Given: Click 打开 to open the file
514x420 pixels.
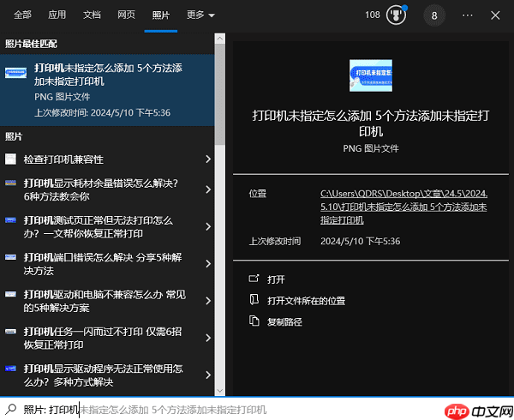Looking at the screenshot, I should tap(276, 279).
